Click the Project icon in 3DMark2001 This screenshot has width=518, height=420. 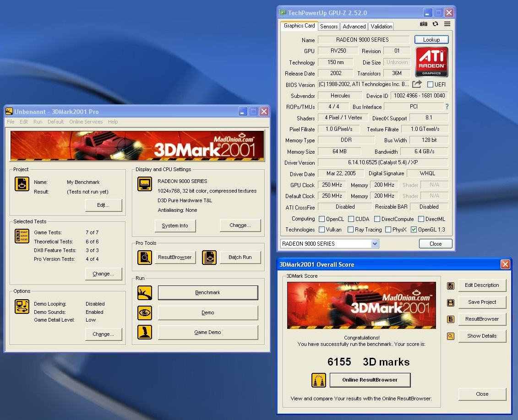coord(22,184)
